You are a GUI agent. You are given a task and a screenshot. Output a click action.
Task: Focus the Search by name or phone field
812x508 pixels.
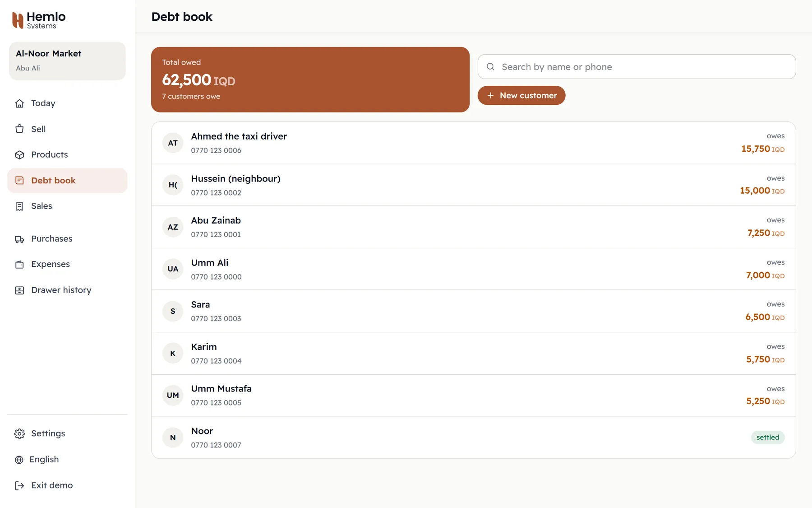click(637, 67)
